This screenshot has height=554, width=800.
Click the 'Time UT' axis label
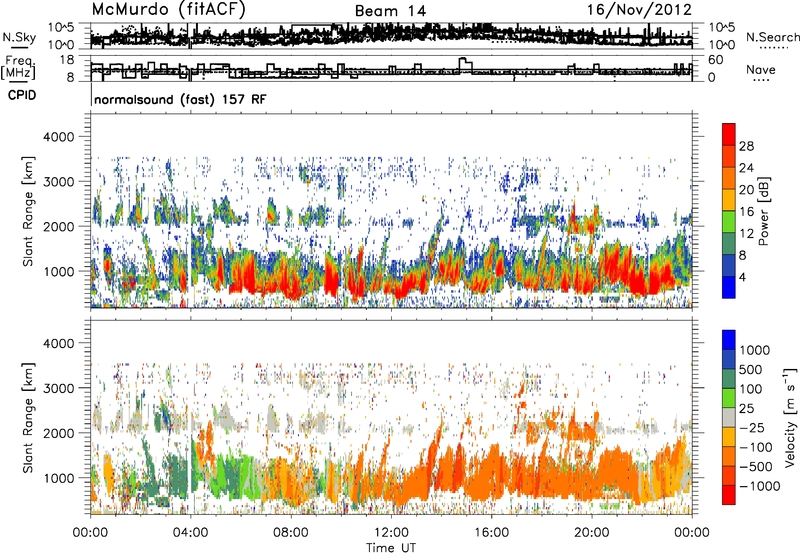[391, 547]
